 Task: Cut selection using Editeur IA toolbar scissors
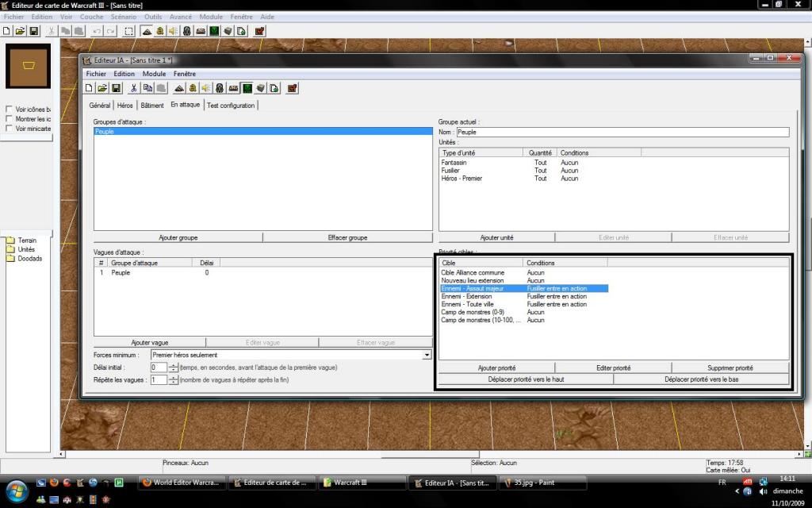point(133,88)
